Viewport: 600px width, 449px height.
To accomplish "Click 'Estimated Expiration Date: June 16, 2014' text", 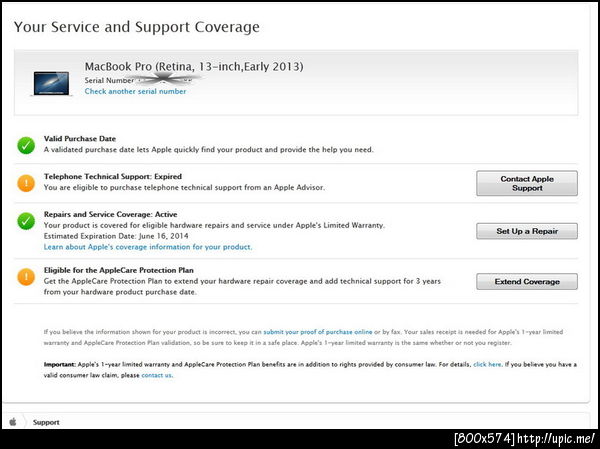I will click(x=116, y=236).
